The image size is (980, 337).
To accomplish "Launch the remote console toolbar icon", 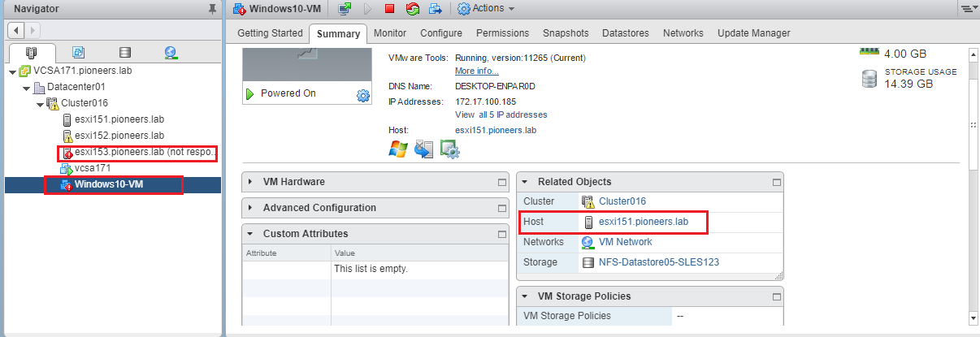I will point(345,9).
